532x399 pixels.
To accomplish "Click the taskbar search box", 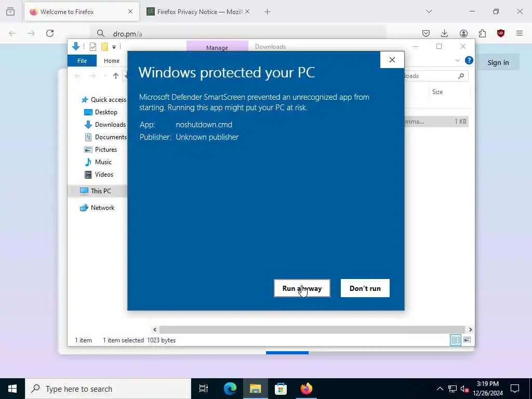I will point(108,389).
